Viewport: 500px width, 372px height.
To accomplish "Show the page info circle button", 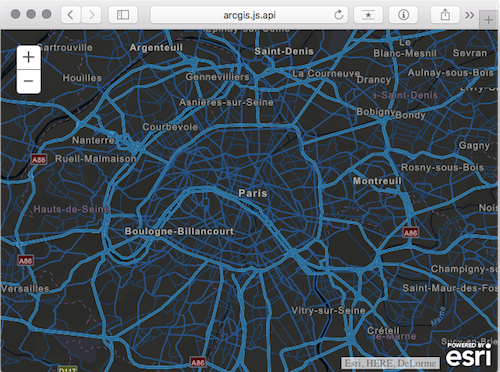I will tap(403, 15).
